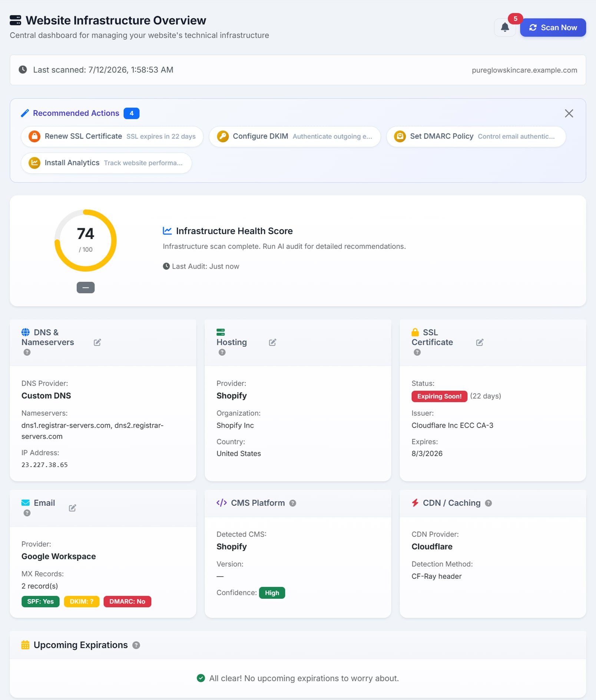Collapse the health score card with minus button
596x700 pixels.
point(86,288)
